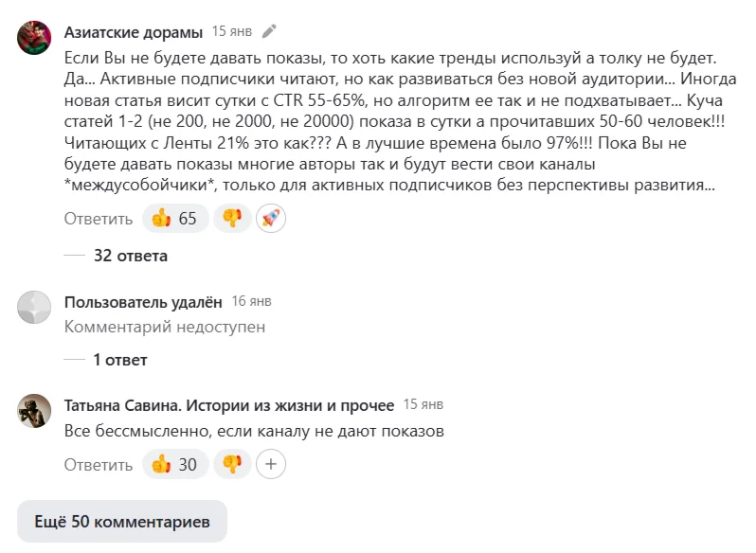Expand the 32 ответа thread
This screenshot has width=756, height=553.
[x=130, y=256]
